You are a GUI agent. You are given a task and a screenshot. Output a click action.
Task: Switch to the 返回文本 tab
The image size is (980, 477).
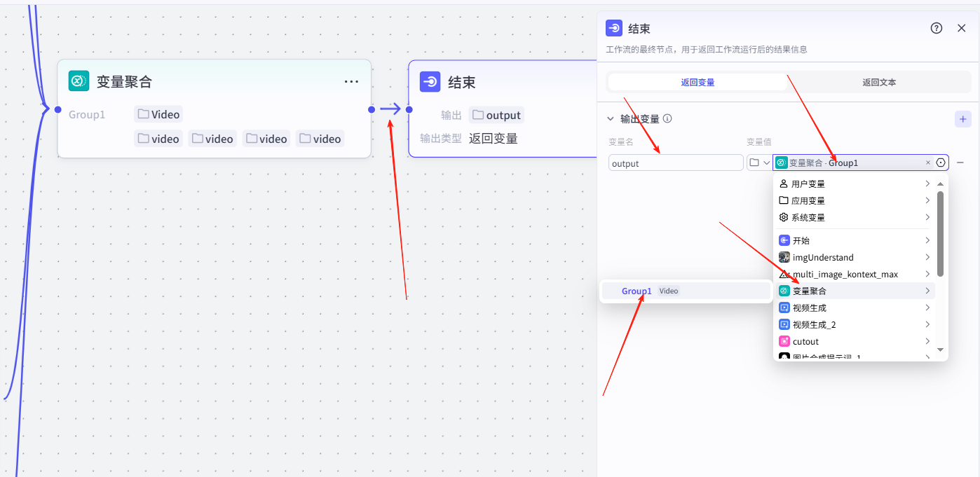878,83
